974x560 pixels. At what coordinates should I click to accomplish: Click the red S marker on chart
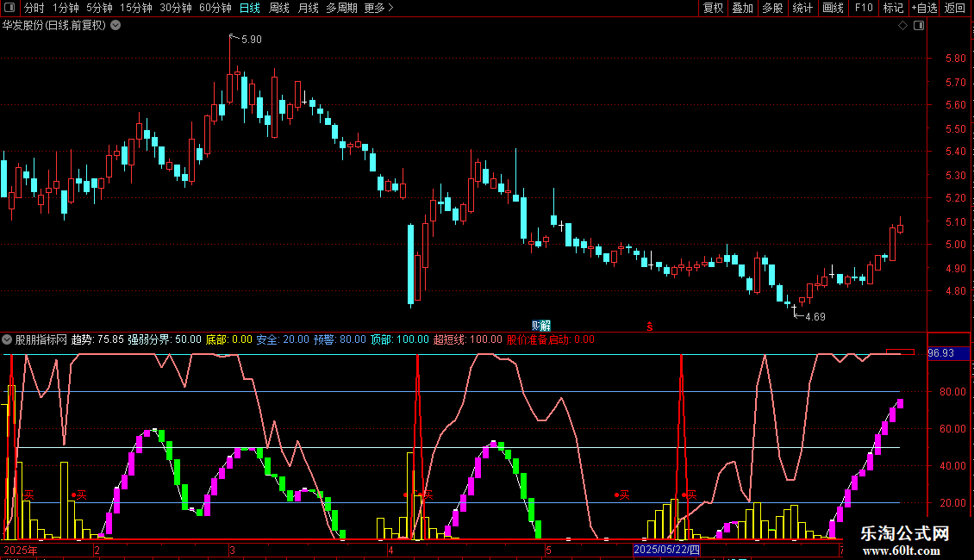coord(651,326)
